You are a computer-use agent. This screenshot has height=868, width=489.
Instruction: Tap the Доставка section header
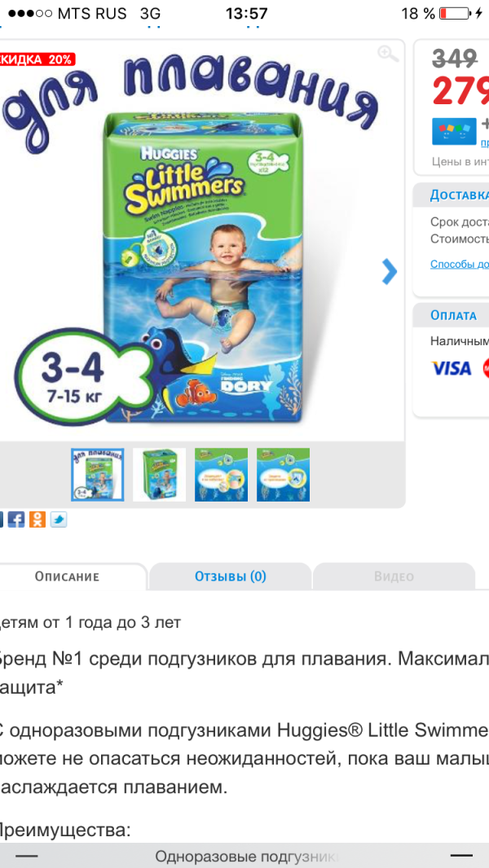pyautogui.click(x=452, y=195)
